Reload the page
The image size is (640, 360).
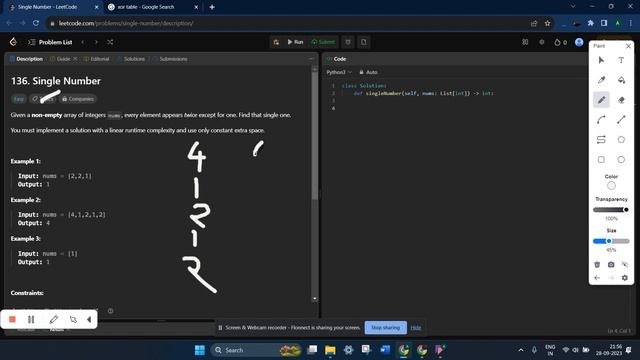[x=36, y=23]
